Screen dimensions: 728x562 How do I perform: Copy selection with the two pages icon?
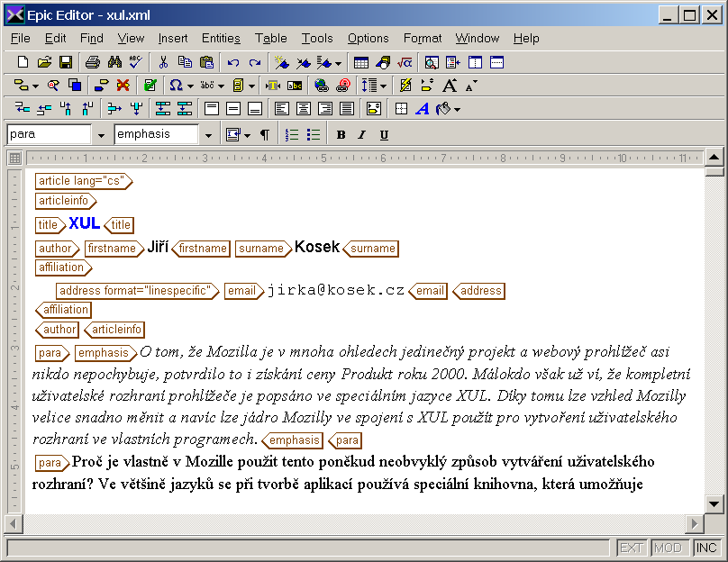point(186,62)
